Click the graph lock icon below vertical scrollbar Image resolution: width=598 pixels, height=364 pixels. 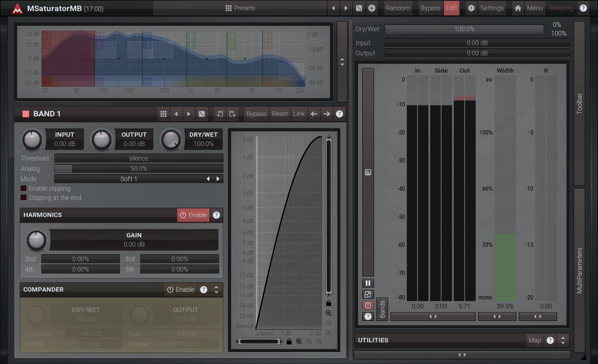click(328, 303)
